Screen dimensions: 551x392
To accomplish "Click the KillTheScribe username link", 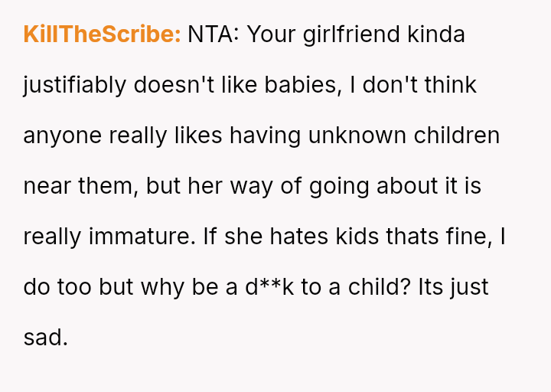I will [101, 34].
